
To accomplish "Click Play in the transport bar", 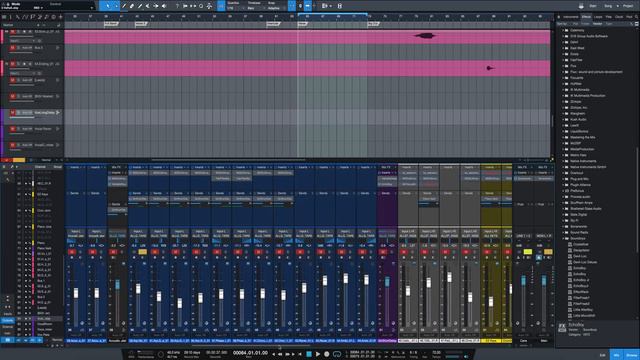I will pos(318,354).
